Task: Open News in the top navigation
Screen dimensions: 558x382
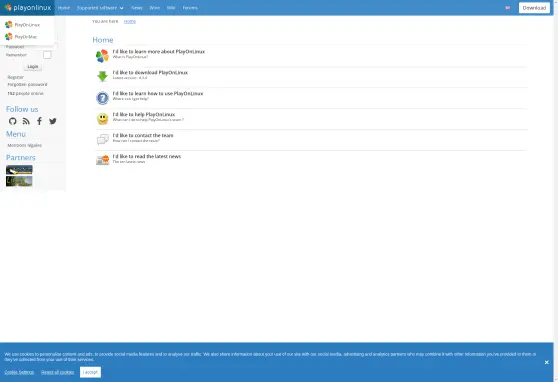Action: [x=137, y=7]
